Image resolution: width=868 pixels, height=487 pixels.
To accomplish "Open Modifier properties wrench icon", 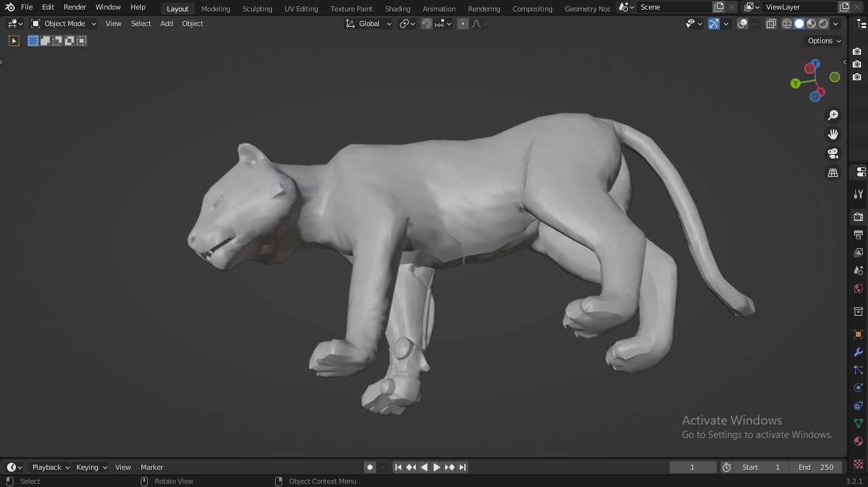I will tap(858, 352).
